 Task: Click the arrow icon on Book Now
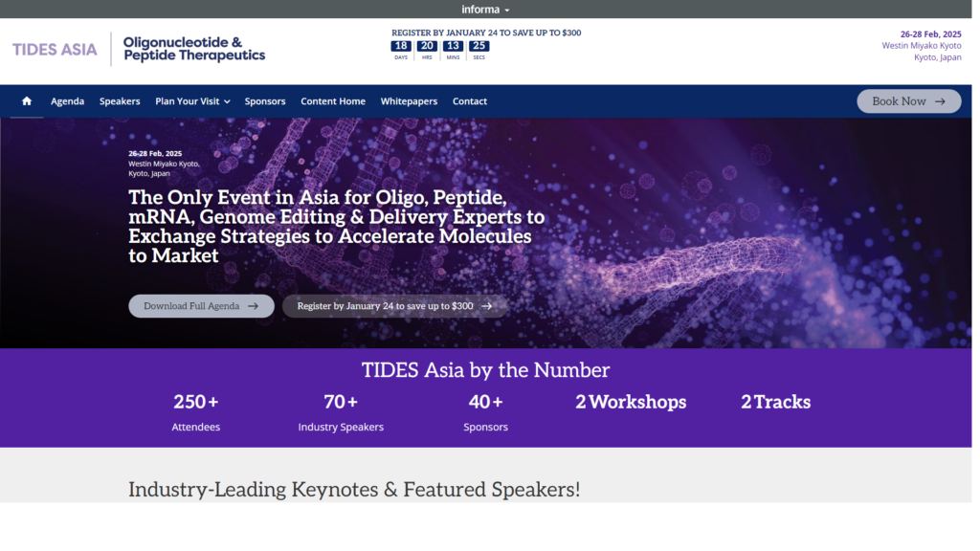point(940,101)
